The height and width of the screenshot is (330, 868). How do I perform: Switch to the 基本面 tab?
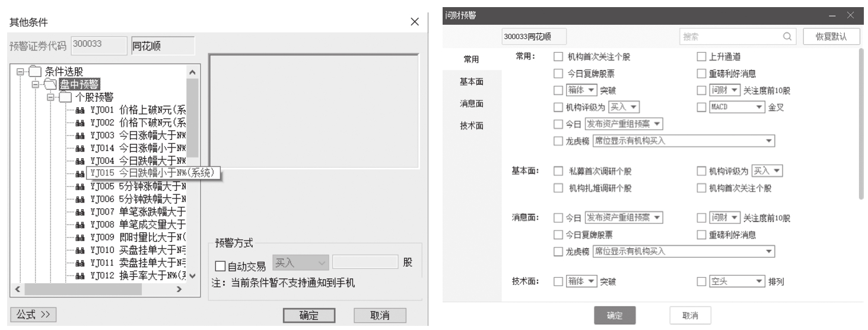pyautogui.click(x=471, y=82)
